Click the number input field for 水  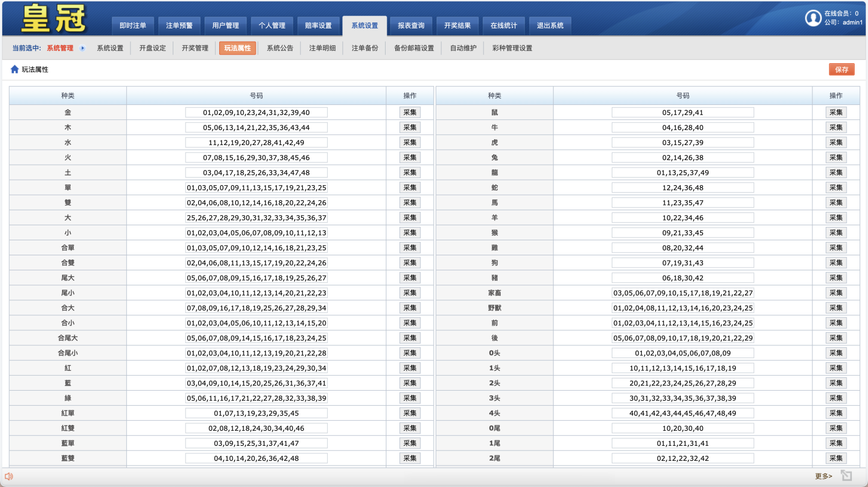tap(256, 143)
